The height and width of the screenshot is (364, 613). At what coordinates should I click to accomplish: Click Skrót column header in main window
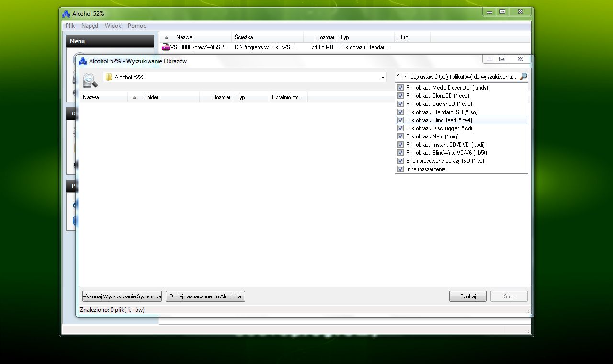(x=412, y=37)
